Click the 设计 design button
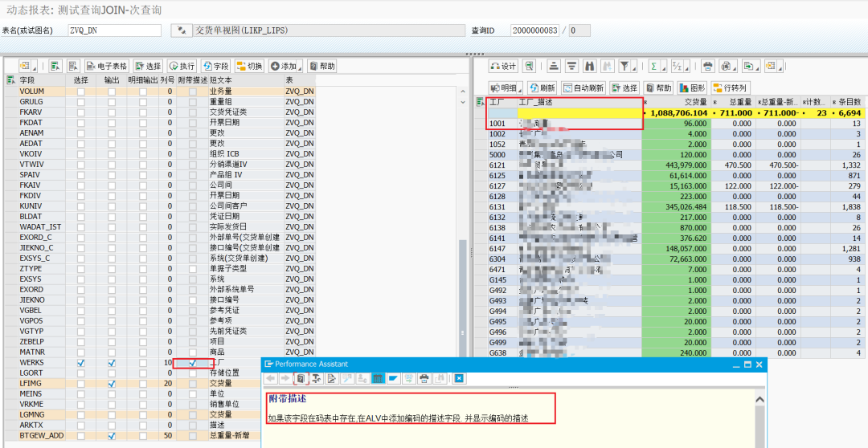 pyautogui.click(x=503, y=67)
